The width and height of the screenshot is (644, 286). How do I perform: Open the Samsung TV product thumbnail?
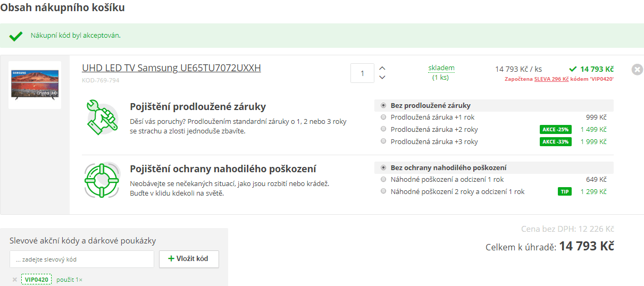[x=35, y=85]
